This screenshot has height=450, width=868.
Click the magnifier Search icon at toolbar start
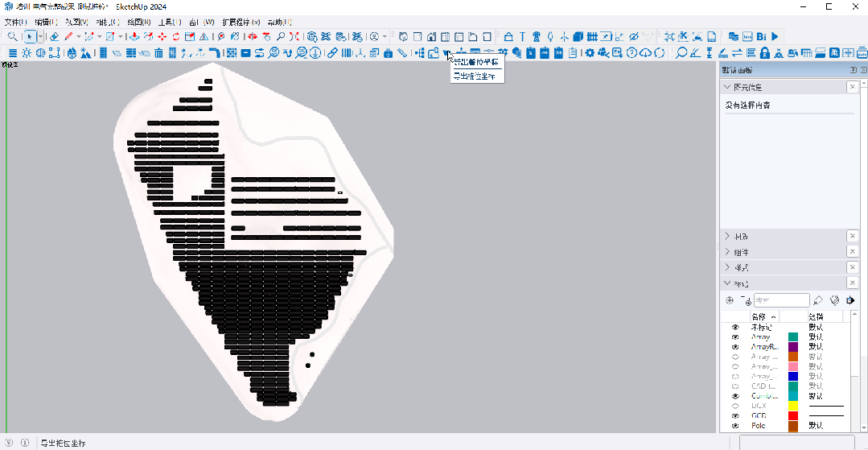12,37
